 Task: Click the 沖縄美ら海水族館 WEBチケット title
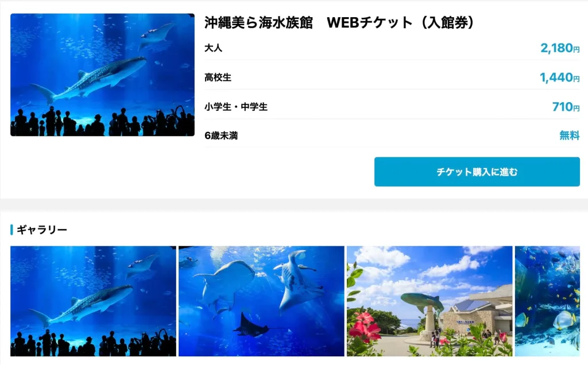tap(339, 22)
